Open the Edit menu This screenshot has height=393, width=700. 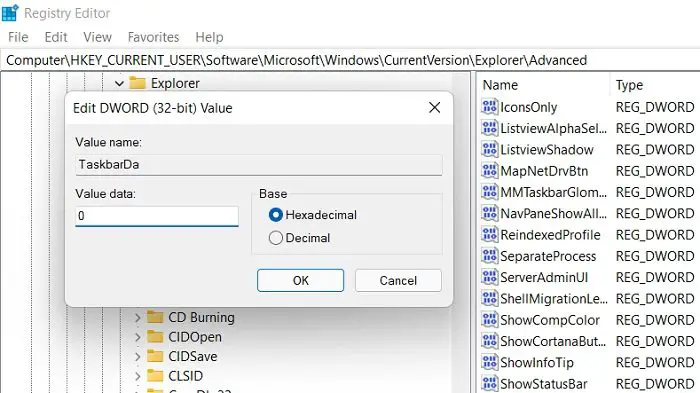(x=56, y=37)
